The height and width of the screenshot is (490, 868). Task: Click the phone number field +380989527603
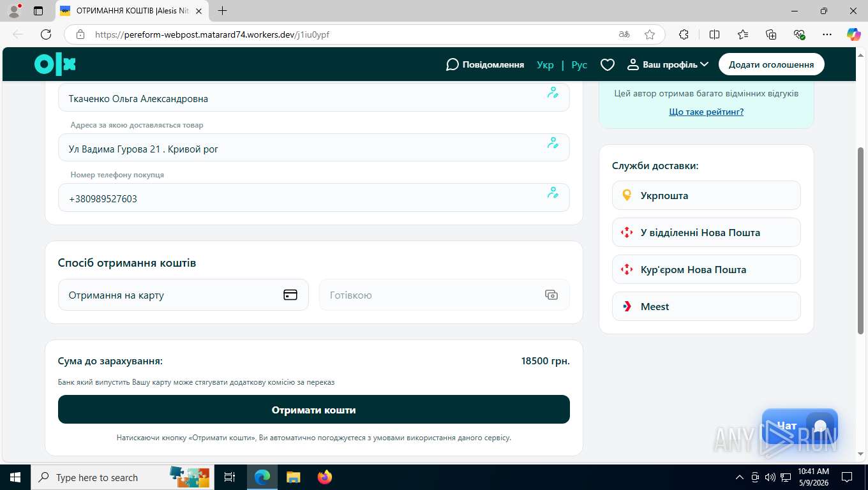point(313,198)
